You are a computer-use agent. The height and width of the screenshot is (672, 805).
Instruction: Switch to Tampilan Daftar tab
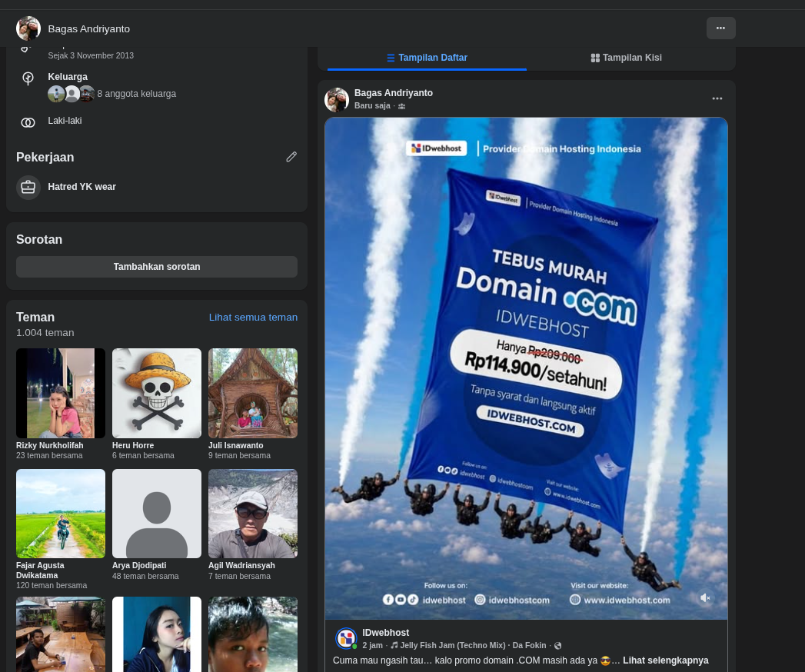(x=427, y=58)
